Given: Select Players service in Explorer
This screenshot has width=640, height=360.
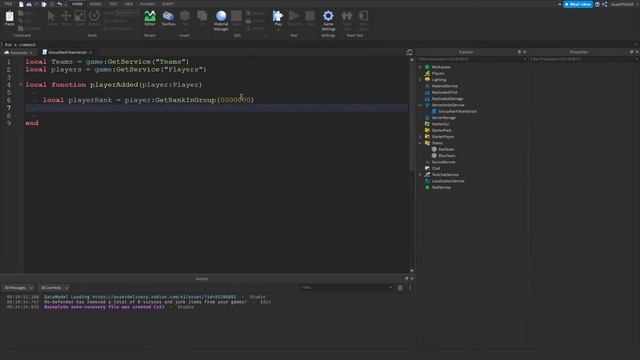Looking at the screenshot, I should 438,73.
